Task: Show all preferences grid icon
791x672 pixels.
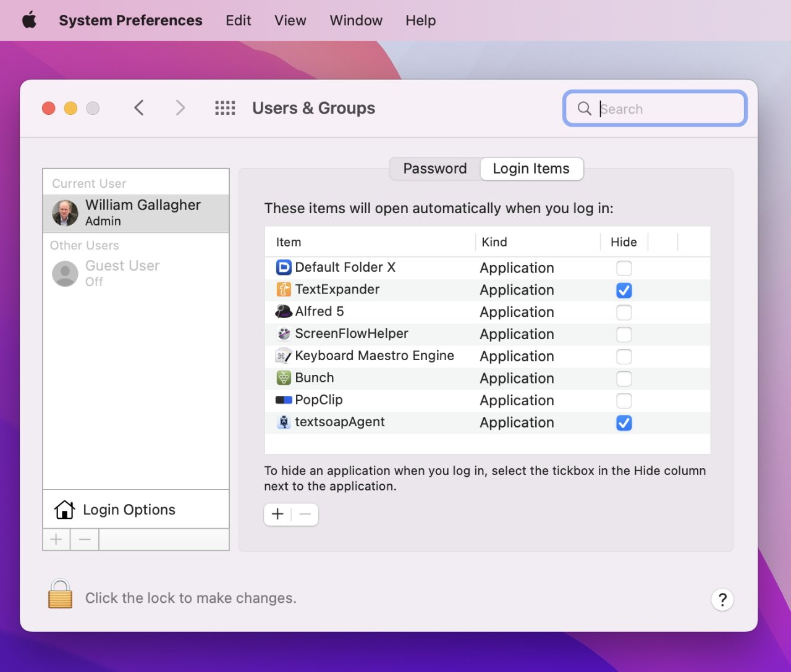Action: (225, 108)
